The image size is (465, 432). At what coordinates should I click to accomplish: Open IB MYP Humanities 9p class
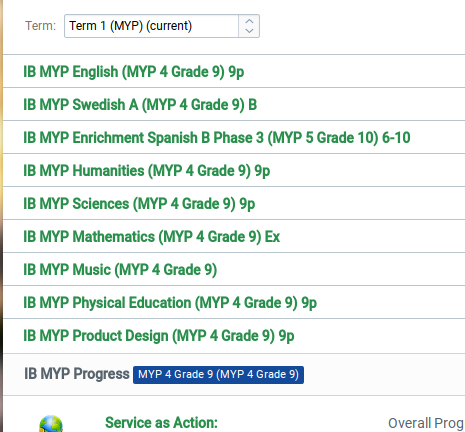tap(147, 171)
